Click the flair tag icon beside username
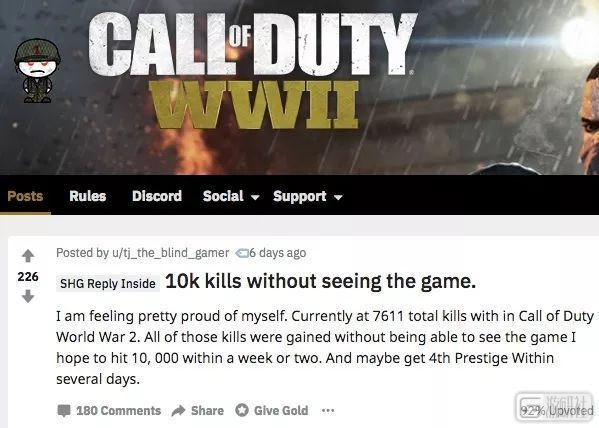 point(242,253)
